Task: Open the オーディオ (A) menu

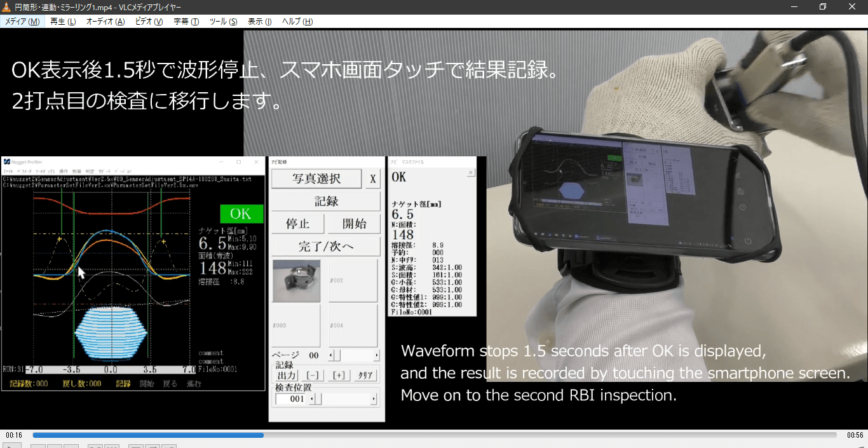Action: coord(105,22)
